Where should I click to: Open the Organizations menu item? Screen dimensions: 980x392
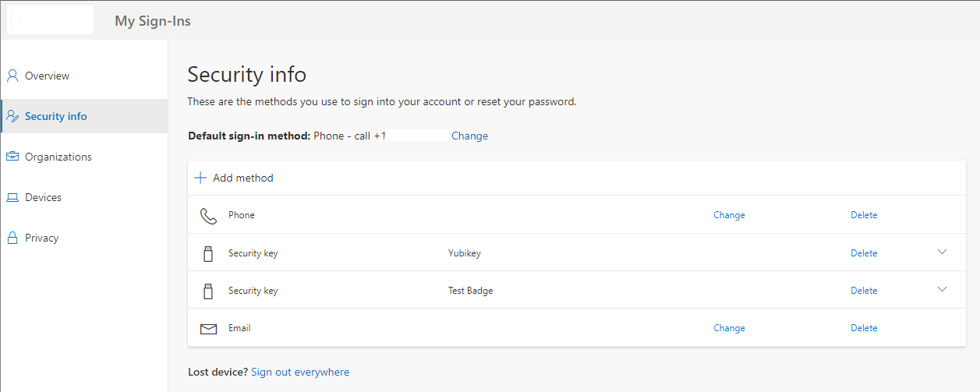tap(58, 157)
